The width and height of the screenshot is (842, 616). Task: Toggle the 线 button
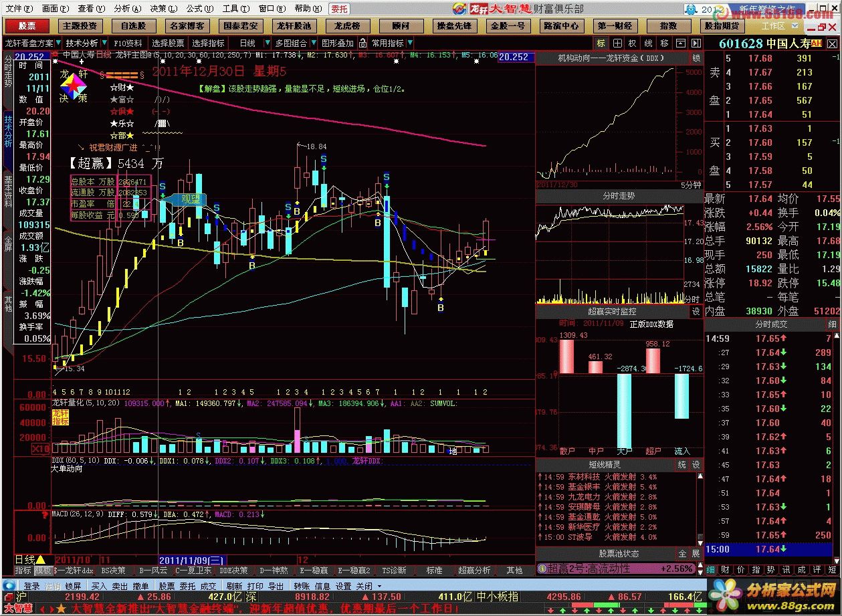pyautogui.click(x=648, y=43)
